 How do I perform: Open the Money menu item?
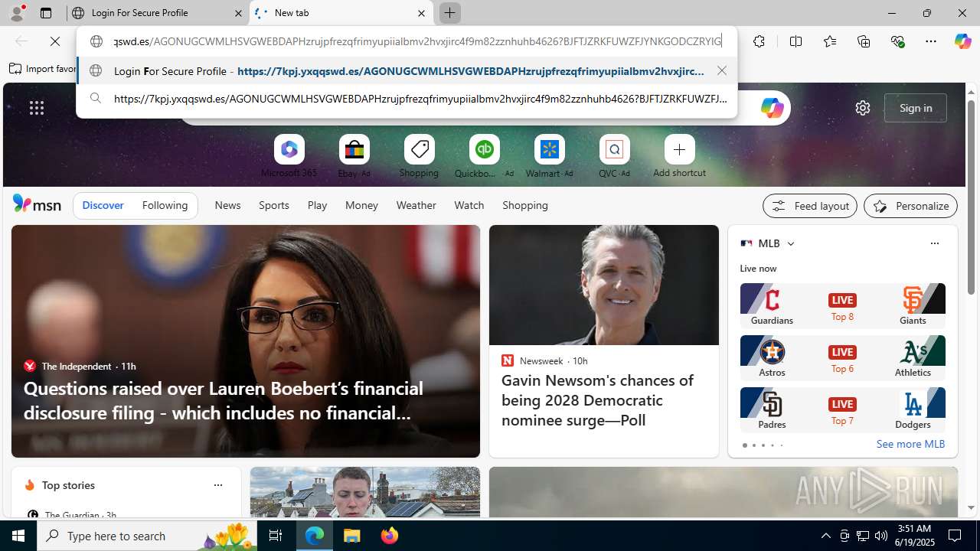361,205
